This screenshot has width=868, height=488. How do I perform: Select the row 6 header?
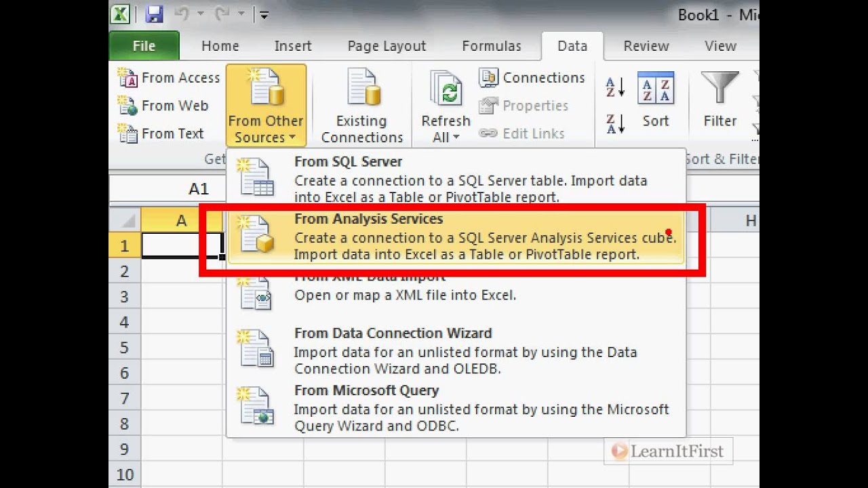[125, 373]
